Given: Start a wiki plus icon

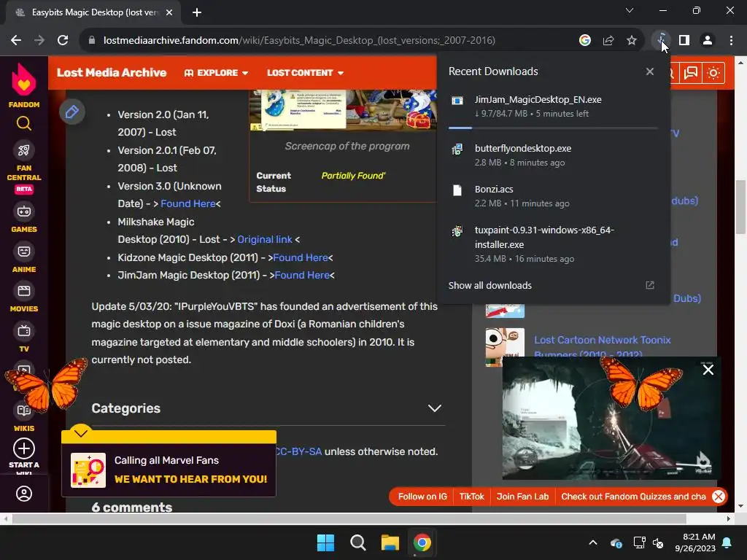Looking at the screenshot, I should [24, 448].
